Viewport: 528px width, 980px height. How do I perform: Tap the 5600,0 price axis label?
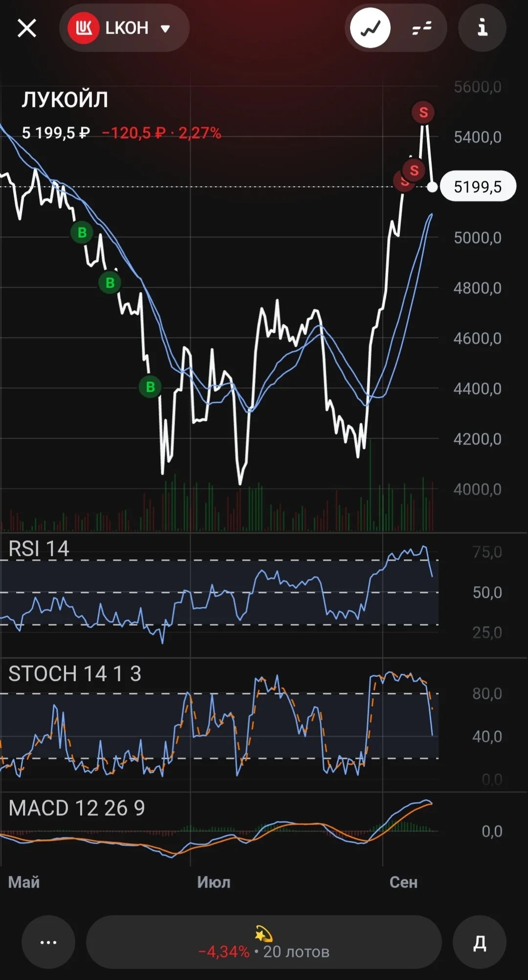pyautogui.click(x=478, y=87)
